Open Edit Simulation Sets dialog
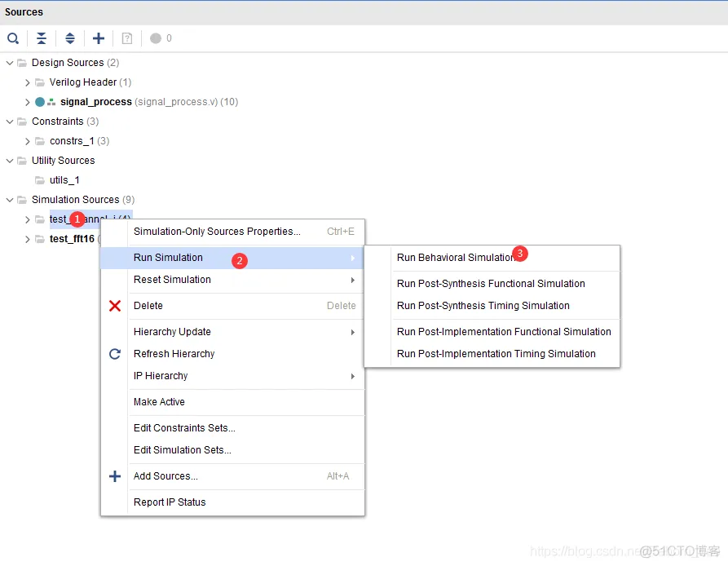 tap(232, 450)
